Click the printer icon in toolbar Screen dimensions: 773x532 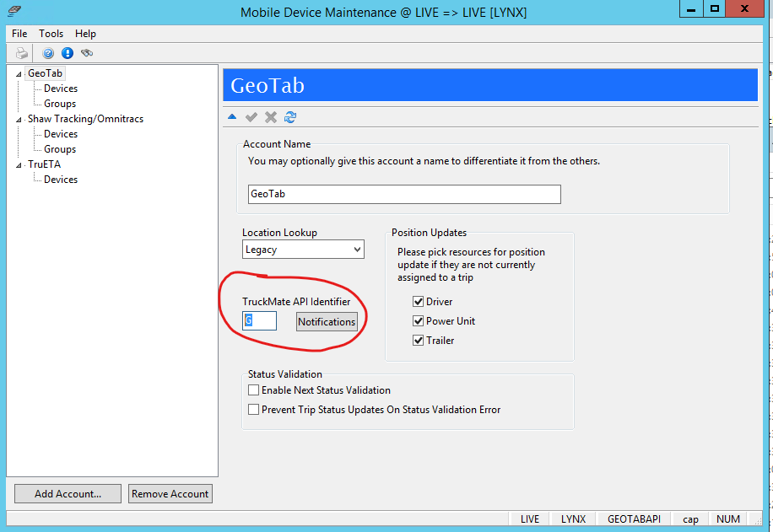click(x=22, y=53)
